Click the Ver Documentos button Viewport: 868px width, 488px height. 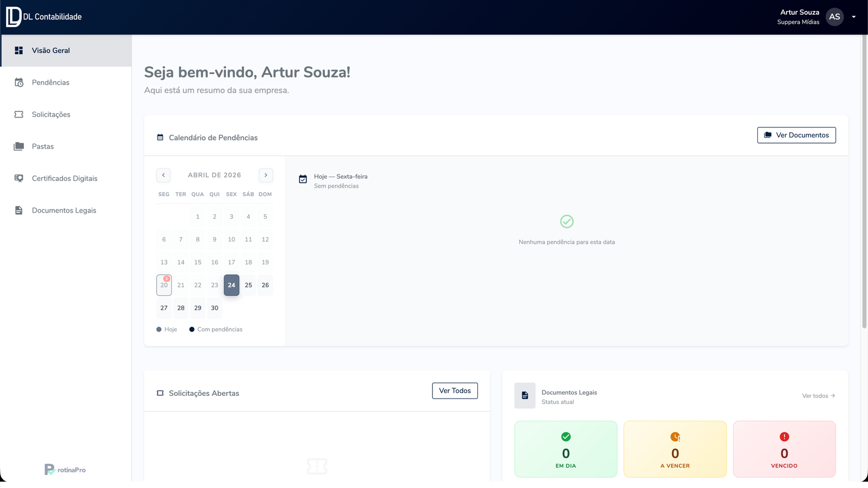point(796,135)
